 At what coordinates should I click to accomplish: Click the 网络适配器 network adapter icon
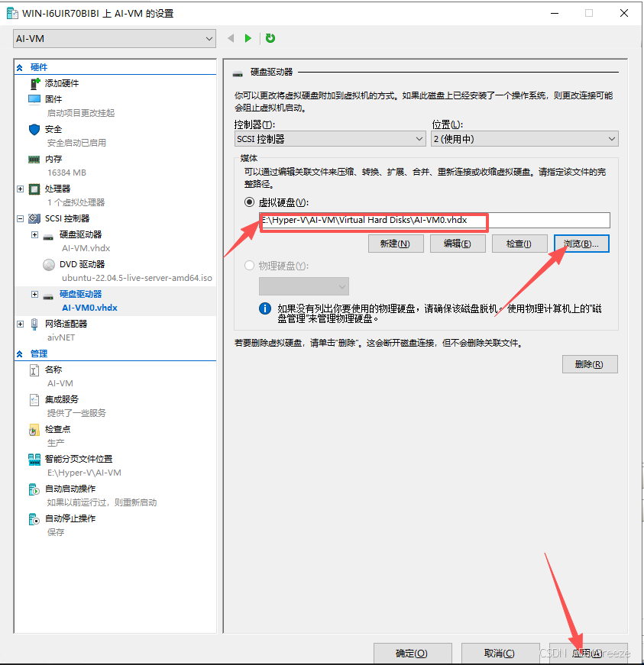34,324
